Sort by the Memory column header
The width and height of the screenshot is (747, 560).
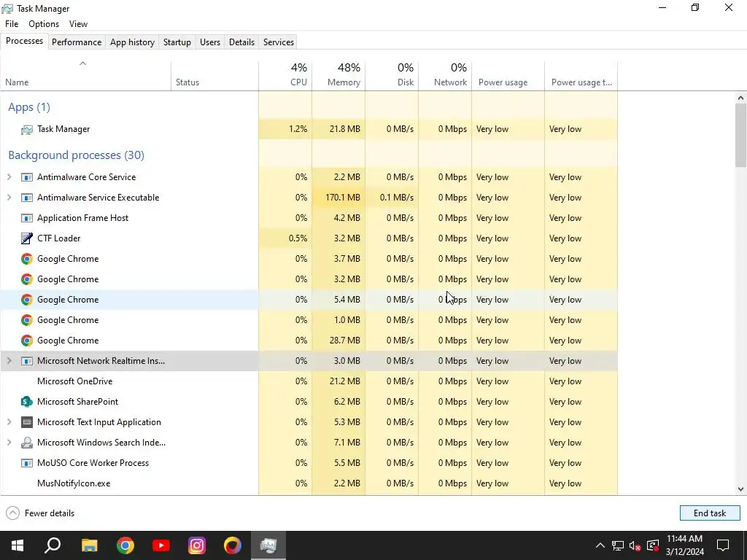338,76
